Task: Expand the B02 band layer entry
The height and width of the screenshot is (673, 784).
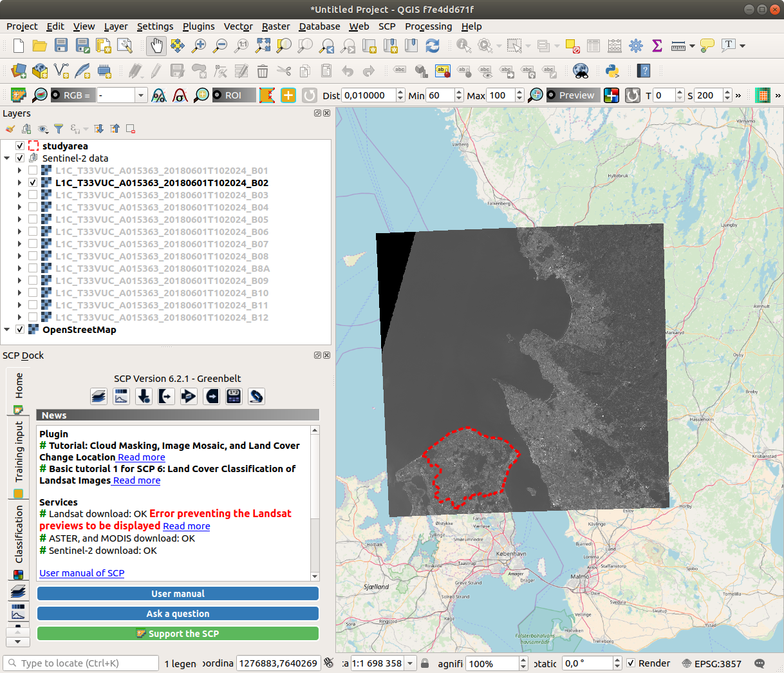Action: click(x=20, y=183)
